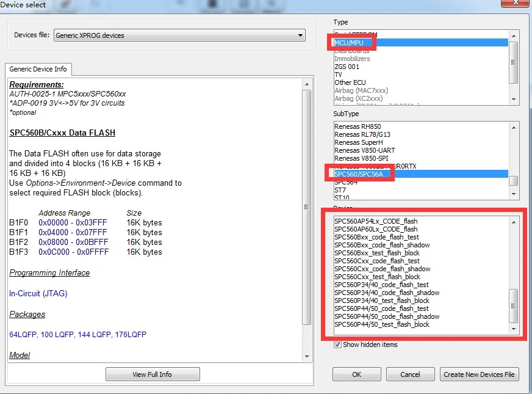This screenshot has height=394, width=532.
Task: Select SPC560Cxx_code_flash_shadow device
Action: (x=421, y=269)
